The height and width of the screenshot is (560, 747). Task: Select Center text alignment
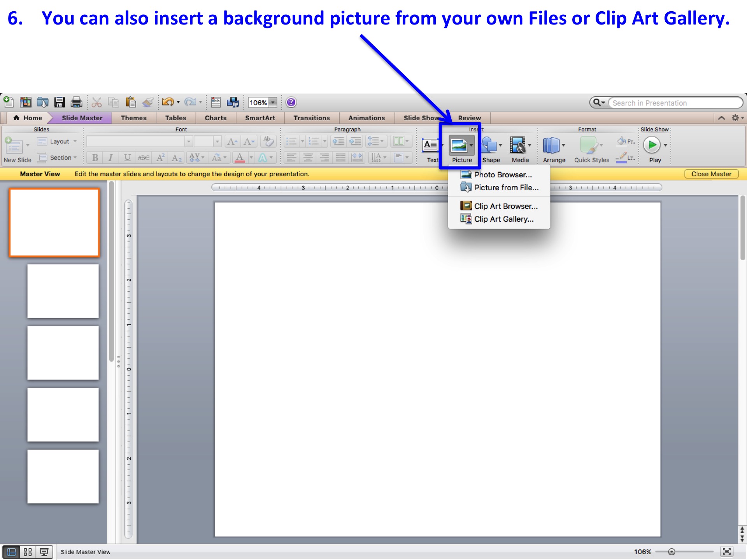pos(308,157)
